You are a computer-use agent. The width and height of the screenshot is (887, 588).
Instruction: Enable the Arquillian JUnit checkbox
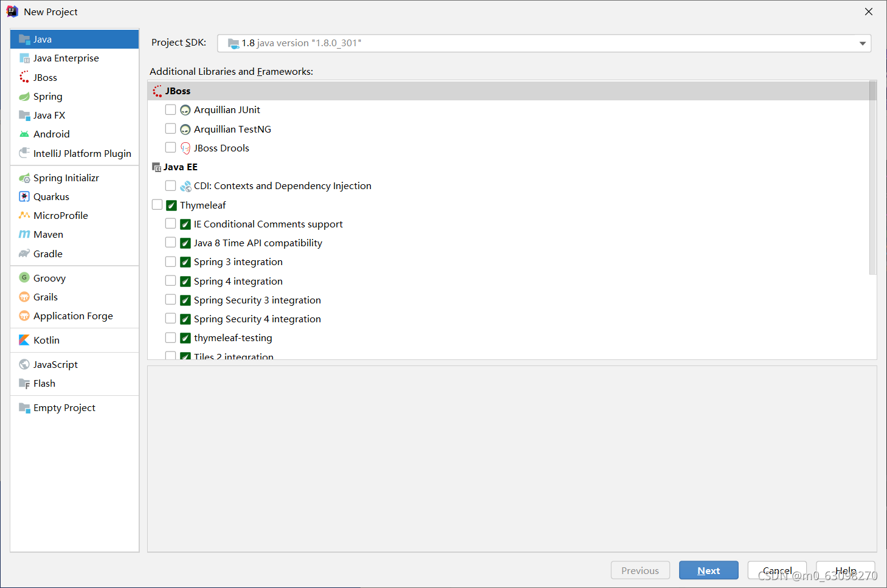[x=170, y=109]
